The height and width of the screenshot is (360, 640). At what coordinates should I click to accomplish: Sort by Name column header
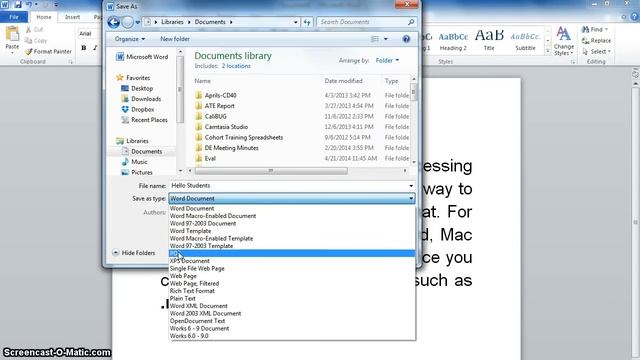203,81
